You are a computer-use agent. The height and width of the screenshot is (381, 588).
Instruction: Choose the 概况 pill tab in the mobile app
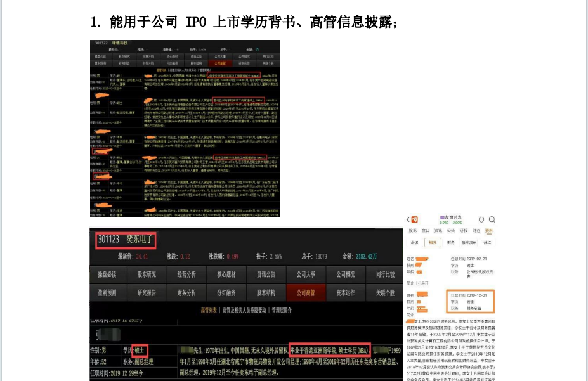433,242
